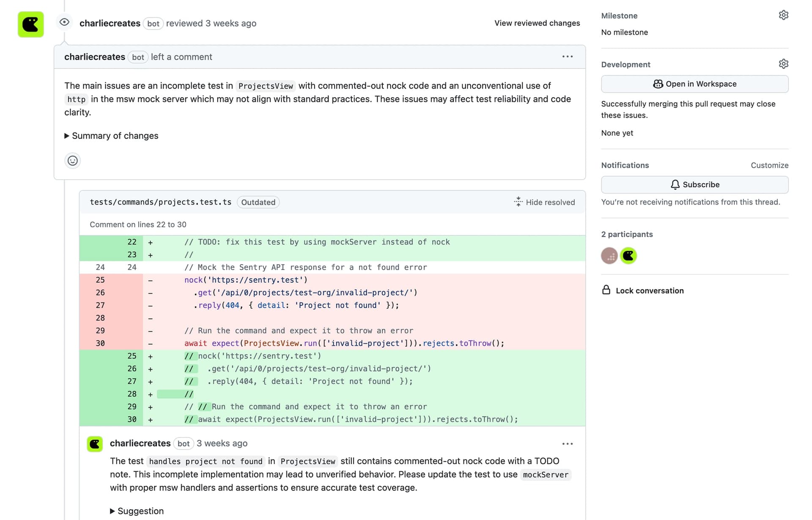812x520 pixels.
Task: Click View reviewed changes
Action: [537, 23]
